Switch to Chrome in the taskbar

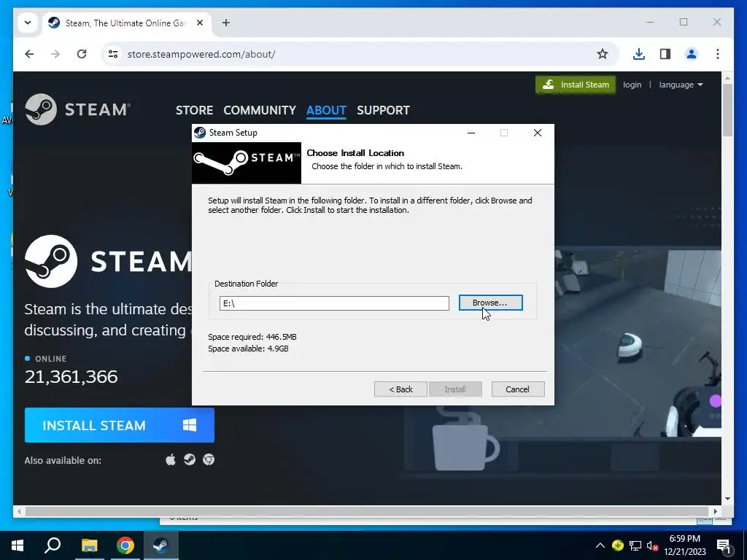tap(125, 545)
